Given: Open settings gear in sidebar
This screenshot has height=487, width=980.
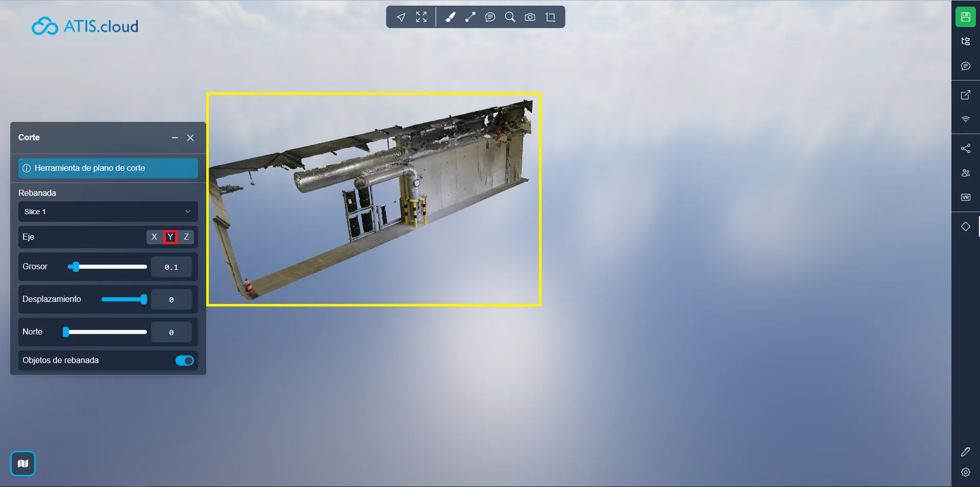Looking at the screenshot, I should coord(965,472).
